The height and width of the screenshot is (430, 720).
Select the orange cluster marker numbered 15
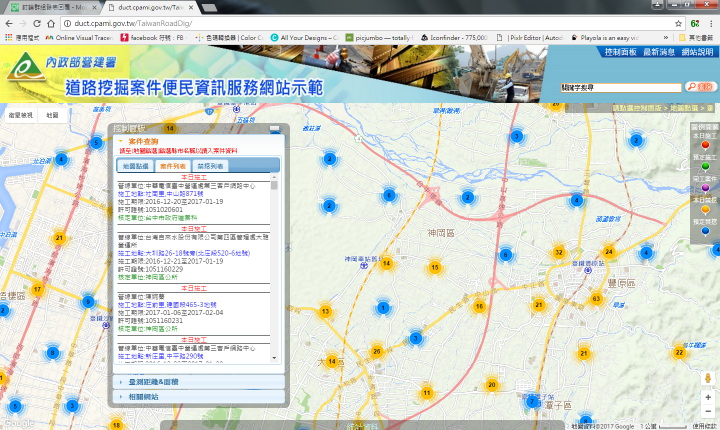[x=435, y=267]
